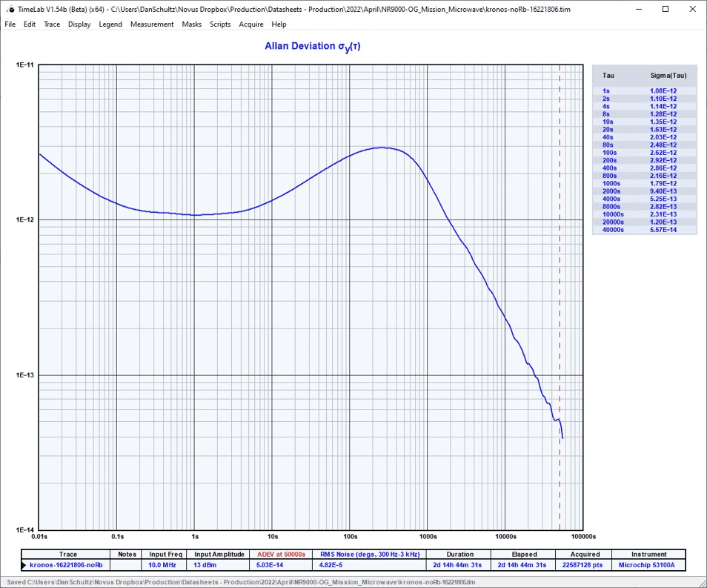Viewport: 707px width, 588px height.
Task: Open the File menu
Action: 10,24
